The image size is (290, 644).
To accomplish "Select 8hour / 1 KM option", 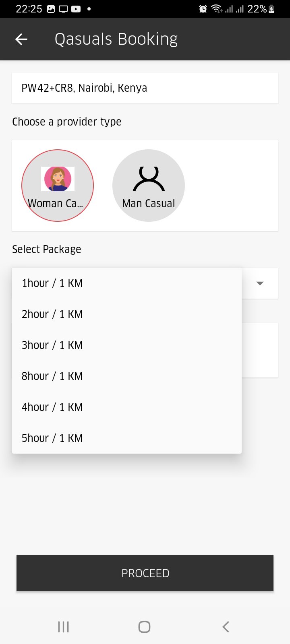I will click(x=52, y=376).
